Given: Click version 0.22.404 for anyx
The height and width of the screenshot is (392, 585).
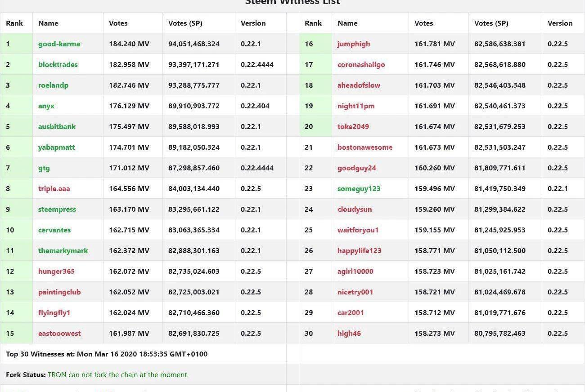Looking at the screenshot, I should [255, 106].
